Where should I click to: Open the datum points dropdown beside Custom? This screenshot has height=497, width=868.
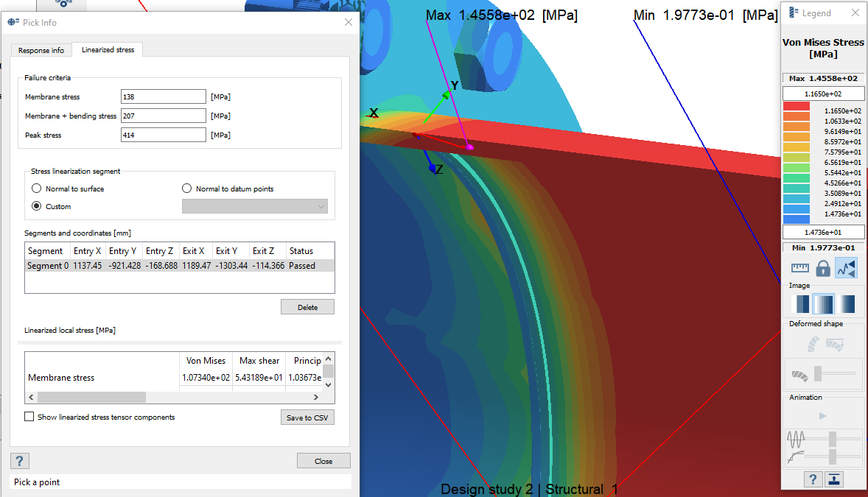pyautogui.click(x=254, y=206)
